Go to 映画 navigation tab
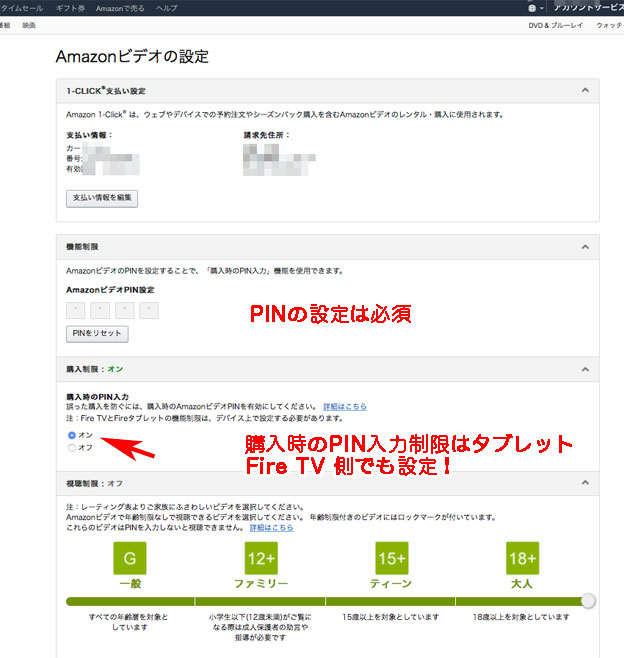The height and width of the screenshot is (658, 624). pyautogui.click(x=29, y=25)
